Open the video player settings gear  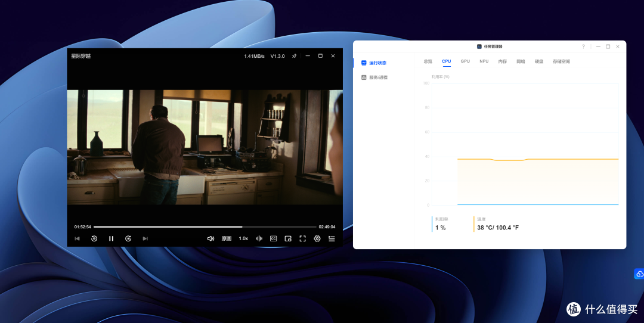point(317,238)
